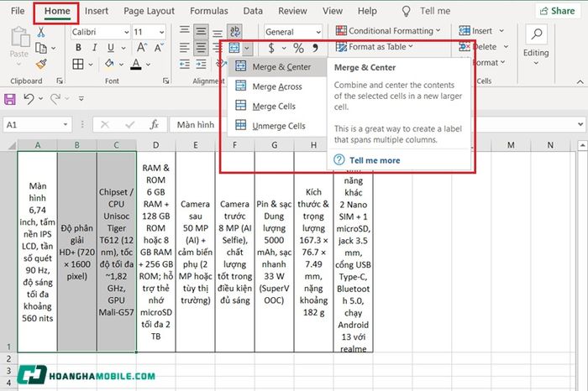Open the View tab
This screenshot has width=588, height=391.
pos(333,11)
